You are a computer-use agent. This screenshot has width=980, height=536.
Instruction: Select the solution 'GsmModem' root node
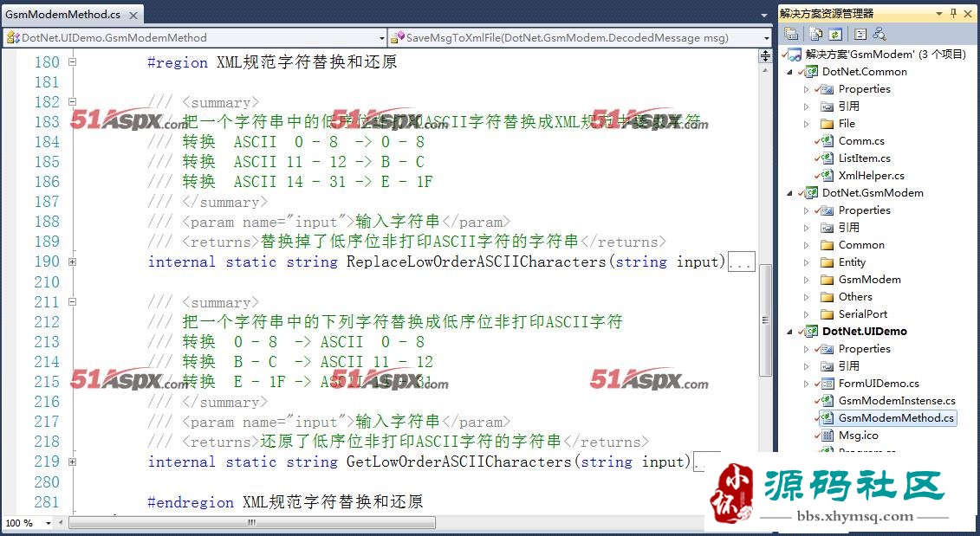(886, 55)
